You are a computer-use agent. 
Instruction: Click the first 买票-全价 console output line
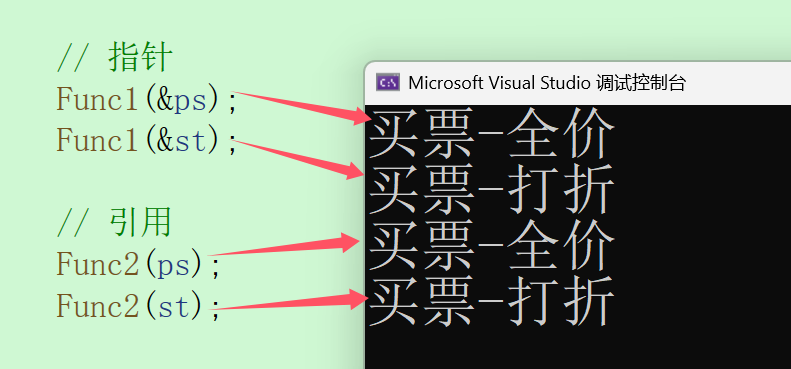tap(491, 134)
